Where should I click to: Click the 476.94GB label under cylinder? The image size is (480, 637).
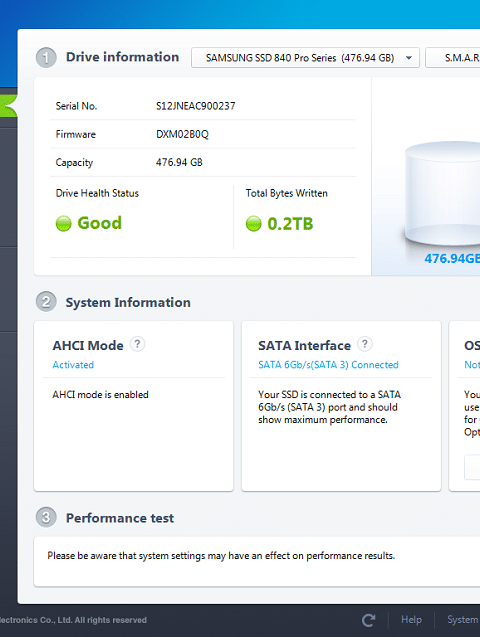click(x=452, y=258)
